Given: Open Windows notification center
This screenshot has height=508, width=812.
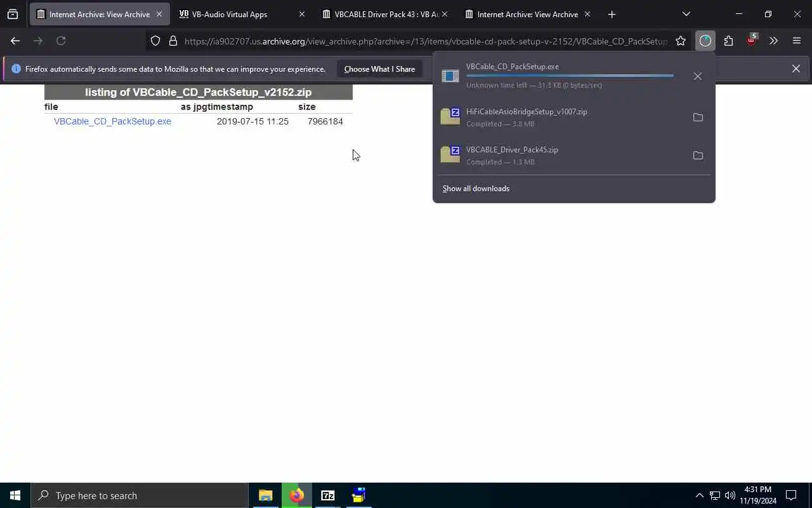Looking at the screenshot, I should (x=791, y=495).
